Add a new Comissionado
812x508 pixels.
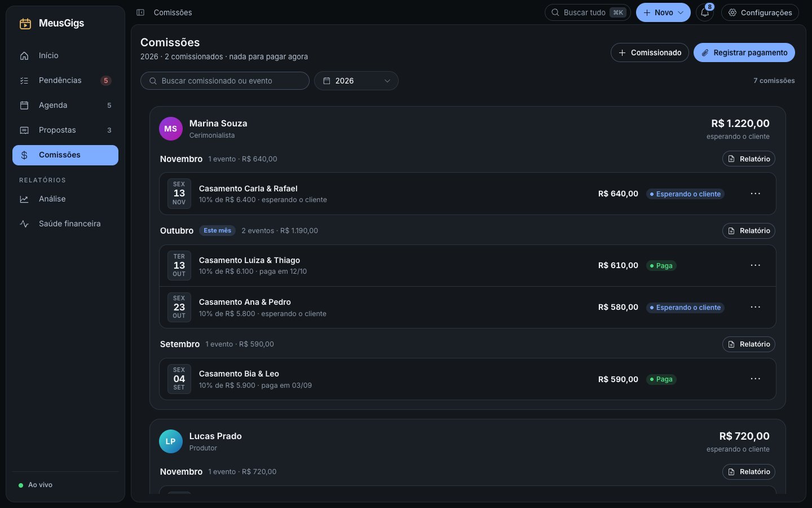point(650,52)
